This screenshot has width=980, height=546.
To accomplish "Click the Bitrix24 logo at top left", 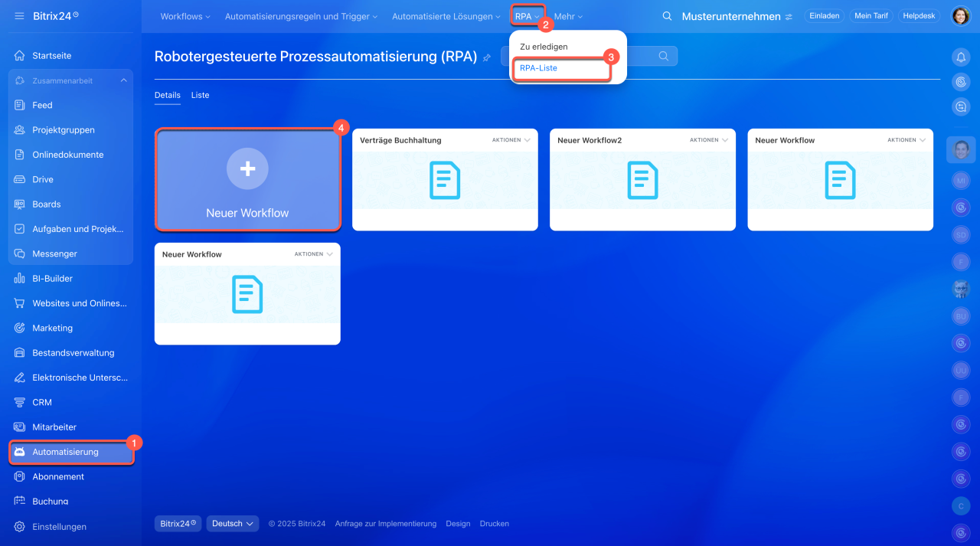I will 55,16.
